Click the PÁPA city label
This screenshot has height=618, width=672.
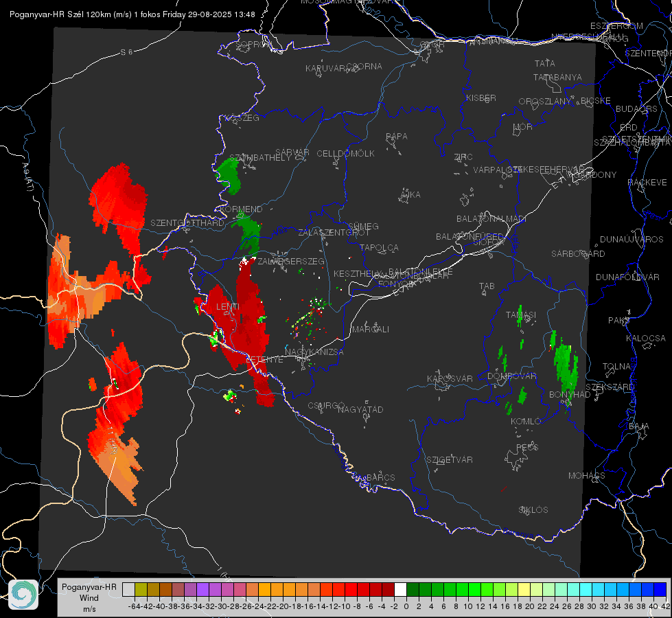point(397,137)
